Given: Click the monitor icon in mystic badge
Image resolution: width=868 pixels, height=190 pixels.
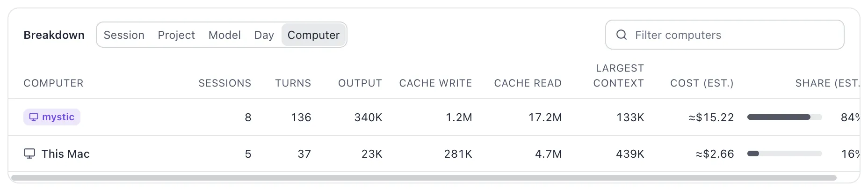Looking at the screenshot, I should (x=34, y=117).
